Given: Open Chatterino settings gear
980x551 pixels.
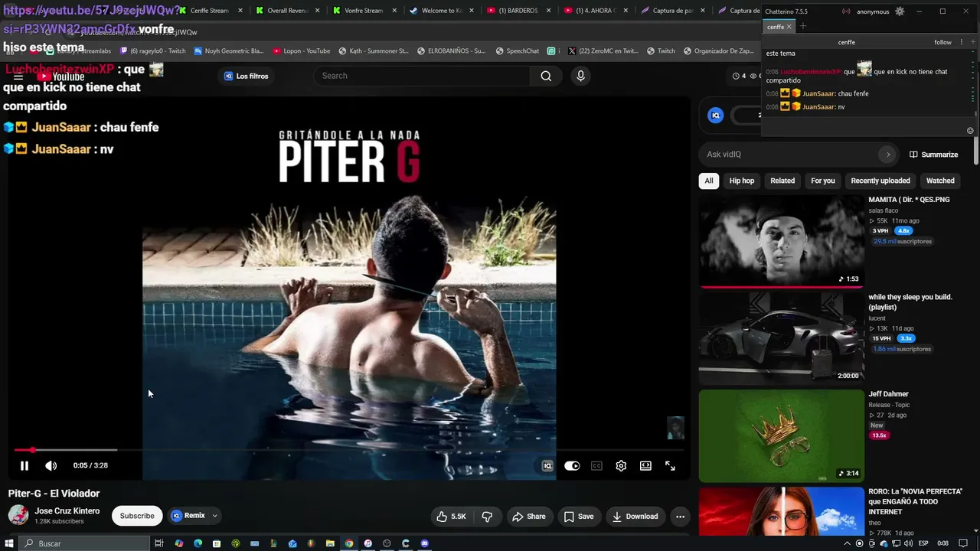Looking at the screenshot, I should click(x=900, y=11).
